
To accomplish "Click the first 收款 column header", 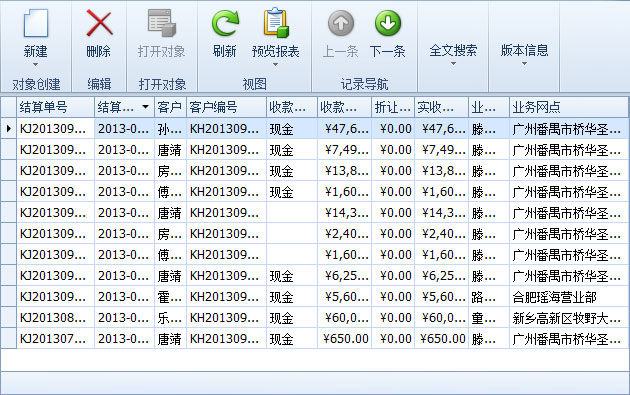I will coord(292,107).
